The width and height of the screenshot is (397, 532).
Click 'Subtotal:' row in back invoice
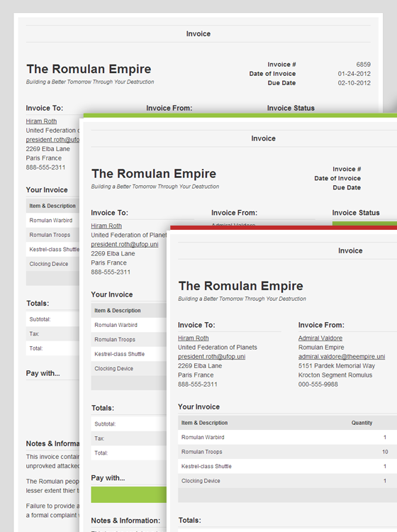click(52, 319)
